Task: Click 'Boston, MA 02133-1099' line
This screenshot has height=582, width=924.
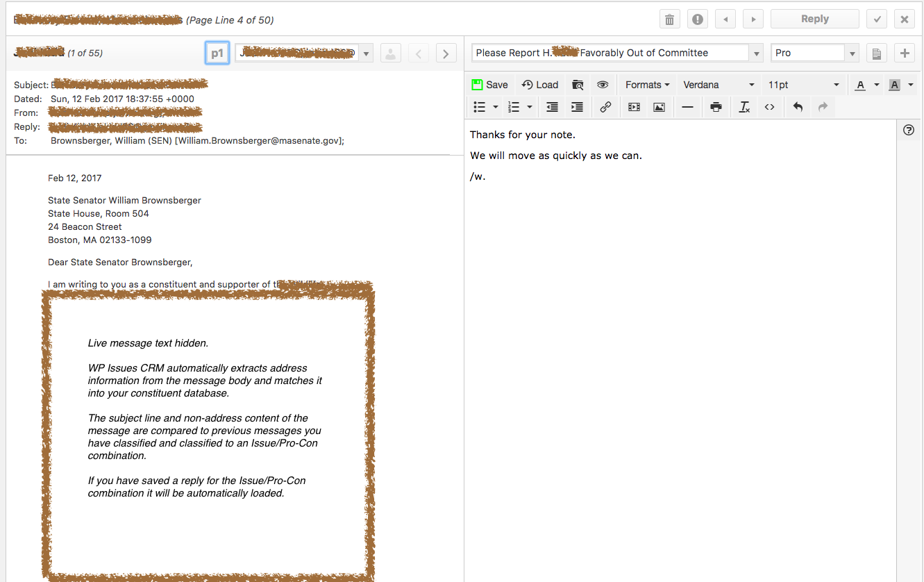Action: coord(100,240)
